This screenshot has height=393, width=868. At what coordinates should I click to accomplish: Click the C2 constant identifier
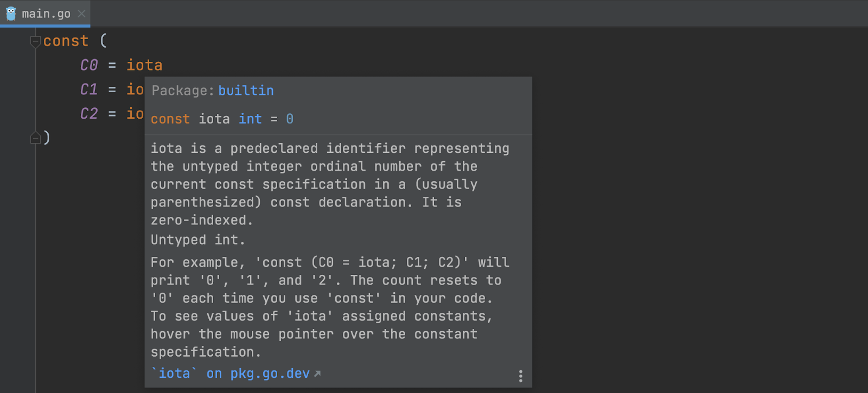[89, 114]
